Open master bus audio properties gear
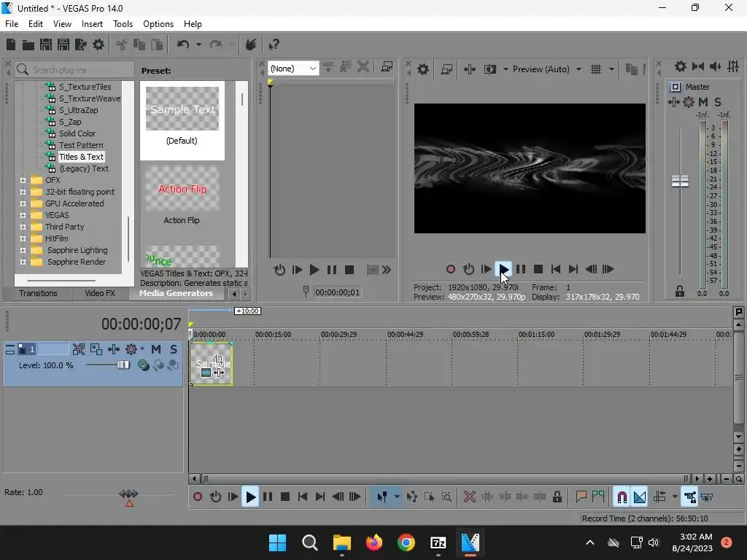Screen dimensions: 747x560 (x=681, y=66)
